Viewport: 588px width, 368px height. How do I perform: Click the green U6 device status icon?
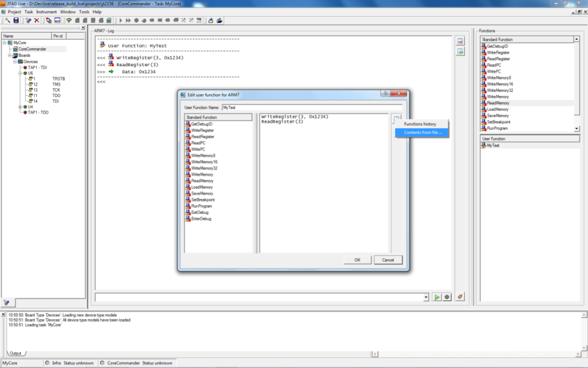coord(25,73)
